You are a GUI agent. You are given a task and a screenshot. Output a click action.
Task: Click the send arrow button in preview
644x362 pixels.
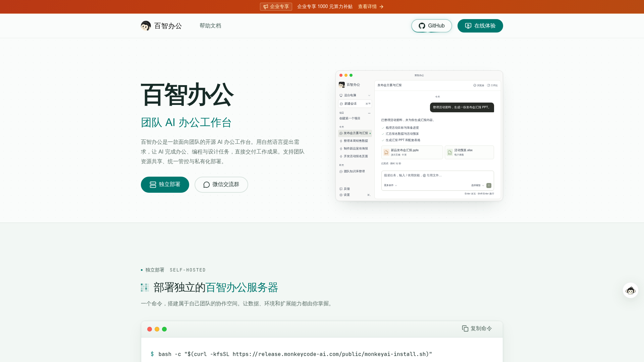point(489,186)
